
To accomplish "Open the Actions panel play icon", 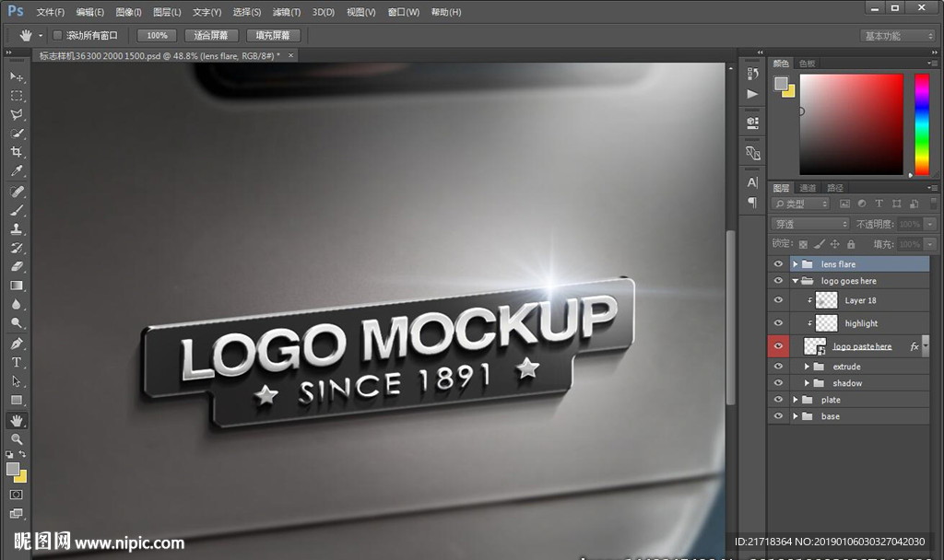I will [752, 94].
